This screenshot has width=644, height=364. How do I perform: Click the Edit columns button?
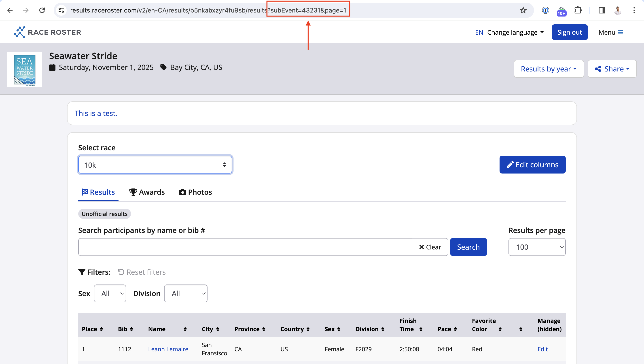click(x=532, y=165)
